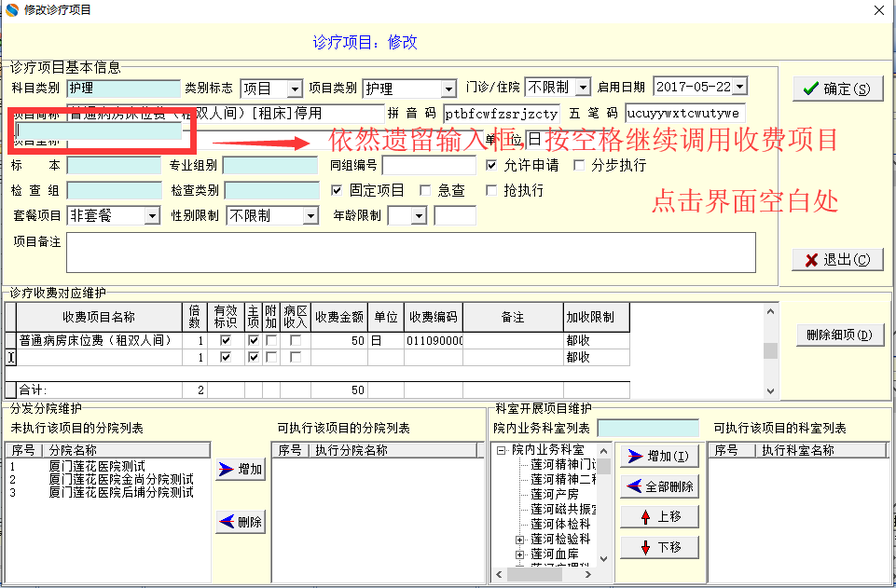Open the 门诊/住院 dropdown
Image resolution: width=896 pixels, height=588 pixels.
click(583, 88)
